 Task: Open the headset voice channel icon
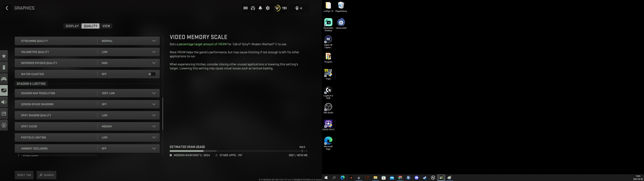(x=253, y=8)
